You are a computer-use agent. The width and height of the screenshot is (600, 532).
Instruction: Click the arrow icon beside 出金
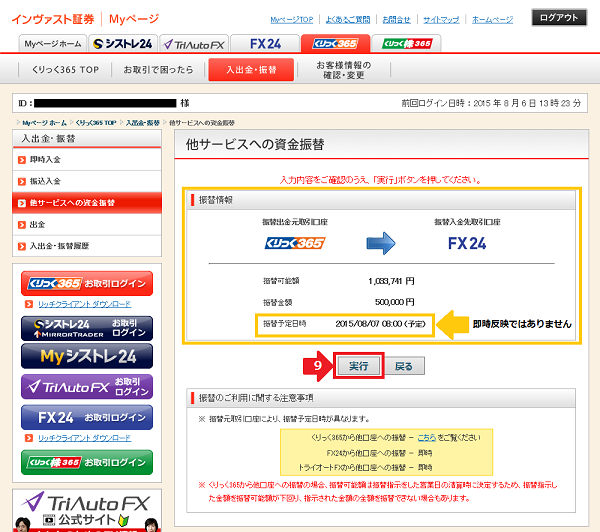click(22, 225)
